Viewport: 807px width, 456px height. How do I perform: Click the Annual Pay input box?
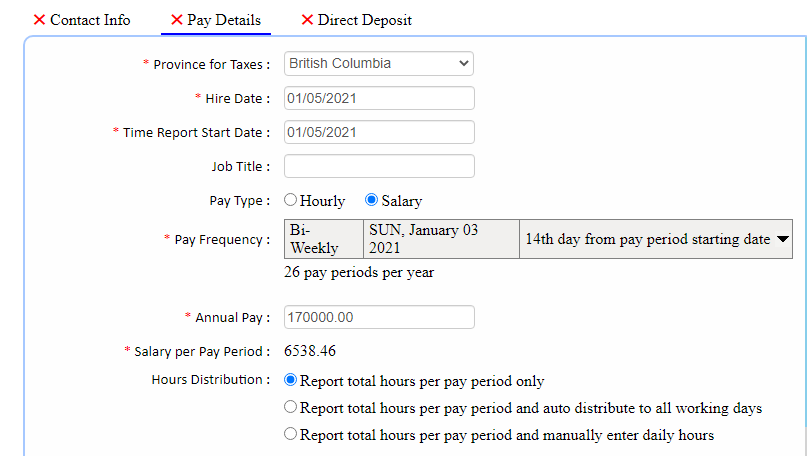coord(379,317)
